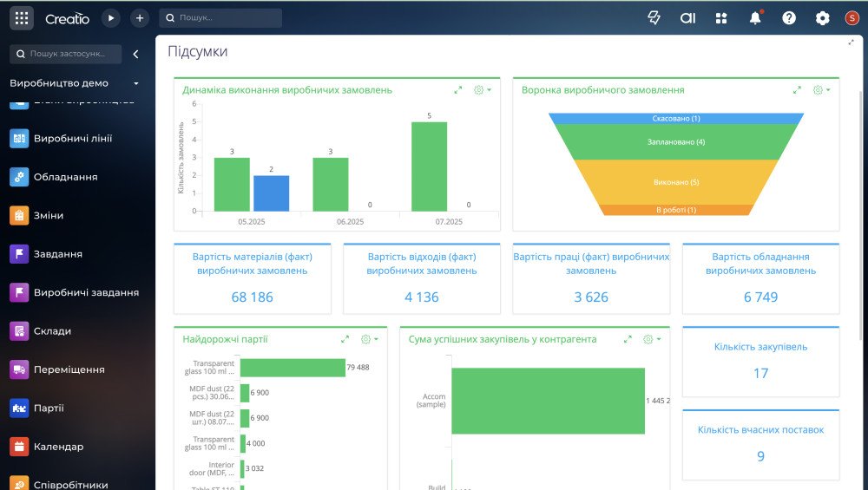Expand the Динаміка виконання chart to fullscreen
This screenshot has height=490, width=868.
click(457, 89)
